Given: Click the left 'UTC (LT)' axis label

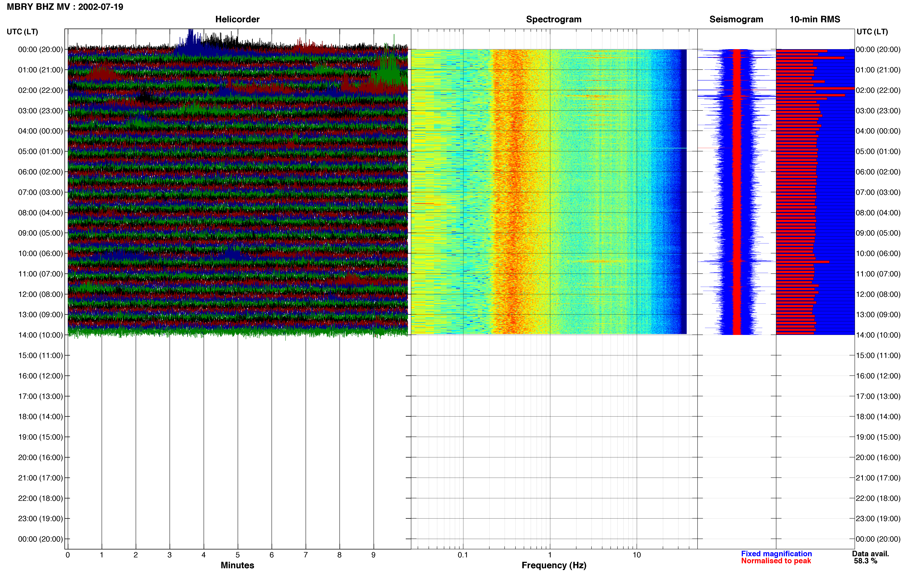Looking at the screenshot, I should (x=22, y=32).
